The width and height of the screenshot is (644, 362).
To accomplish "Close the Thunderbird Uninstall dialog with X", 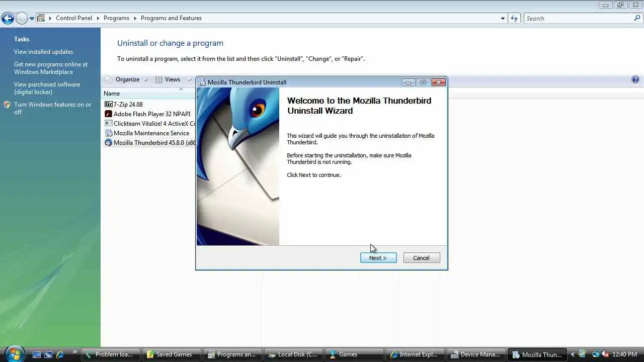I will click(439, 82).
